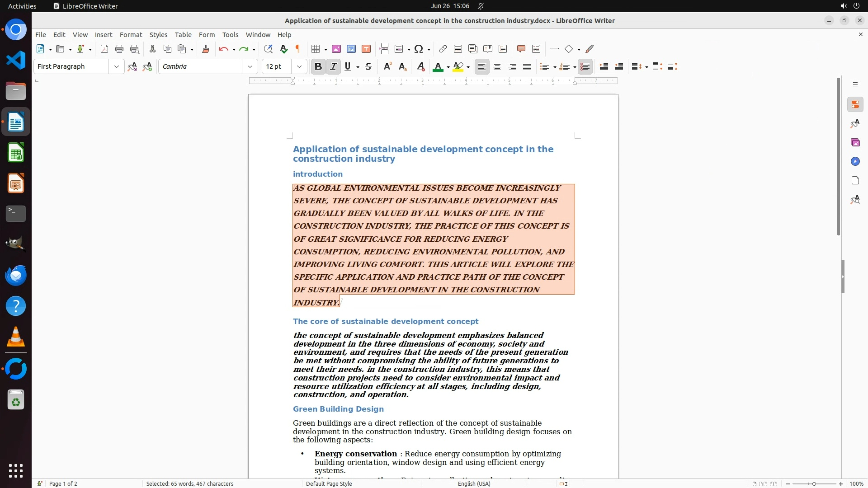Viewport: 868px width, 488px height.
Task: Click the Clone Formatting paintbrush icon
Action: pos(206,49)
